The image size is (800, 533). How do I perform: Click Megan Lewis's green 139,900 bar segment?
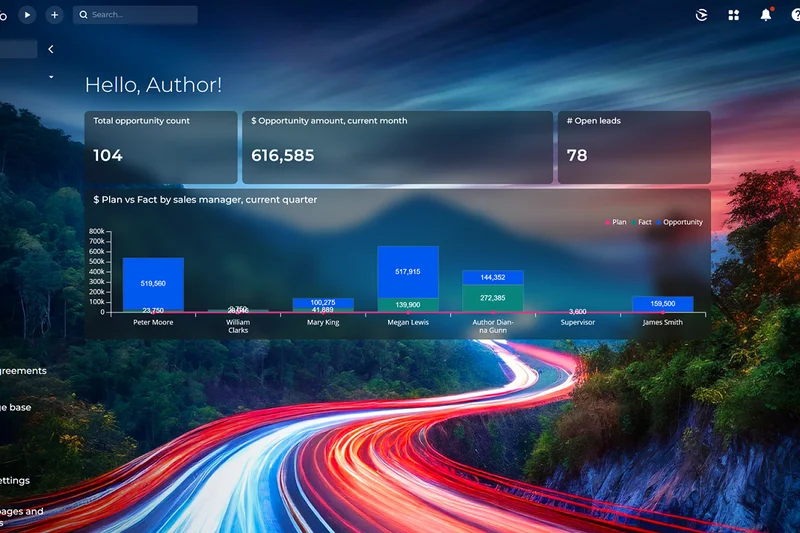(408, 304)
